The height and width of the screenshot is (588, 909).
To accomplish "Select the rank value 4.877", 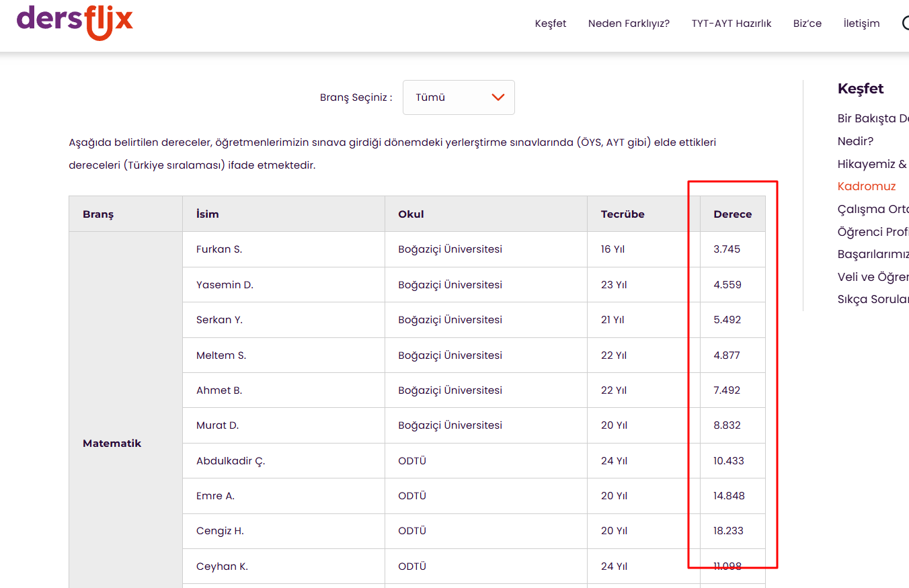I will (x=727, y=355).
